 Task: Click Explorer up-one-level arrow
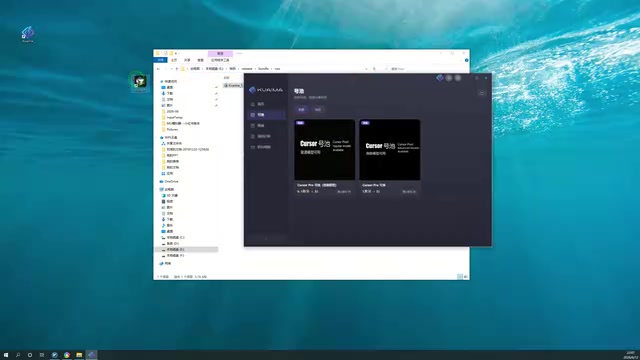177,69
